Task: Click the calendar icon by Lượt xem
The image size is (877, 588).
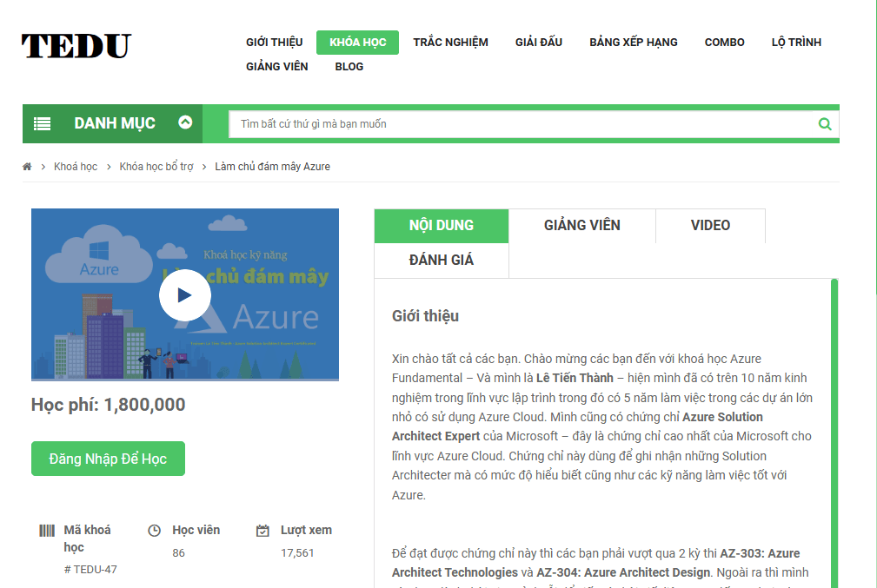Action: coord(262,531)
